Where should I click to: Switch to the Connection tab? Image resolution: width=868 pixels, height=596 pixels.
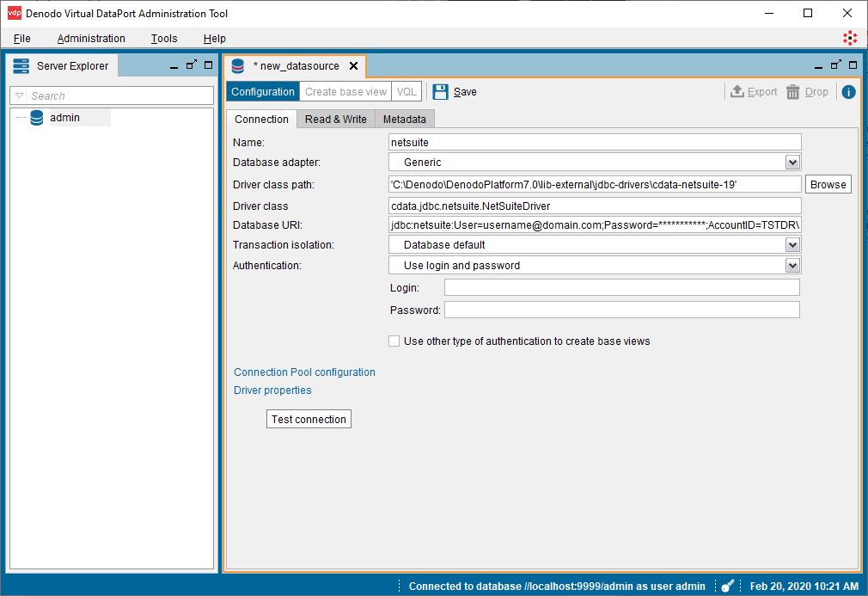click(261, 119)
